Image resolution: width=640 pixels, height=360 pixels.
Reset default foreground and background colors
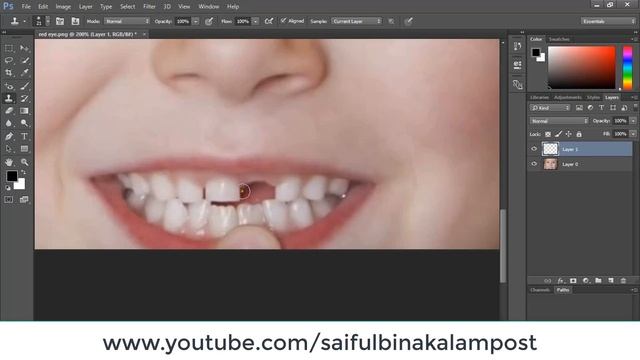(x=7, y=188)
